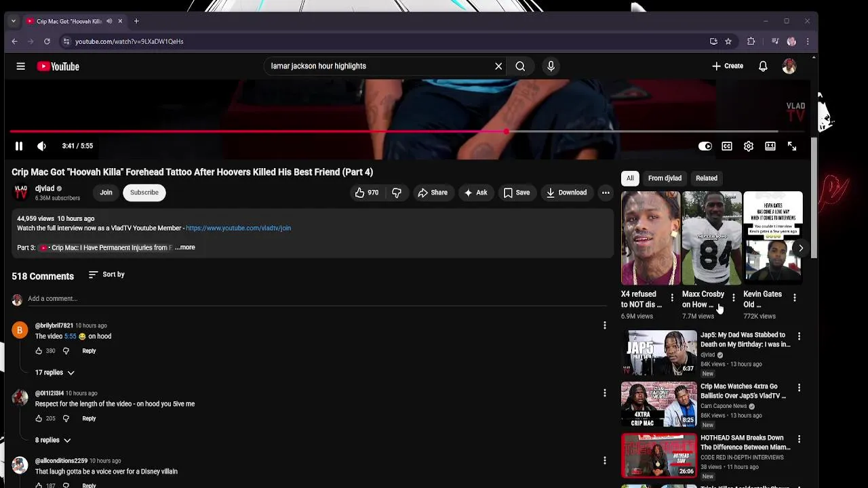
Task: Reload the page in the browser
Action: coord(47,41)
